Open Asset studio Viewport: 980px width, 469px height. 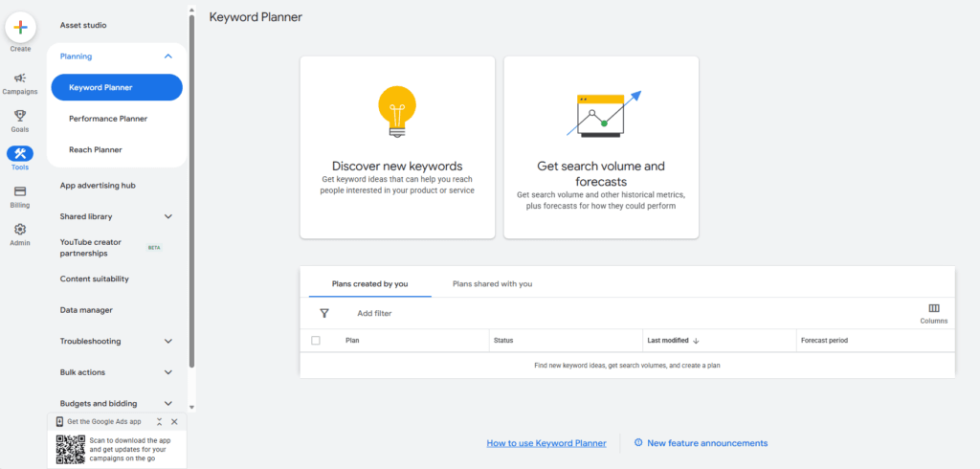click(83, 25)
